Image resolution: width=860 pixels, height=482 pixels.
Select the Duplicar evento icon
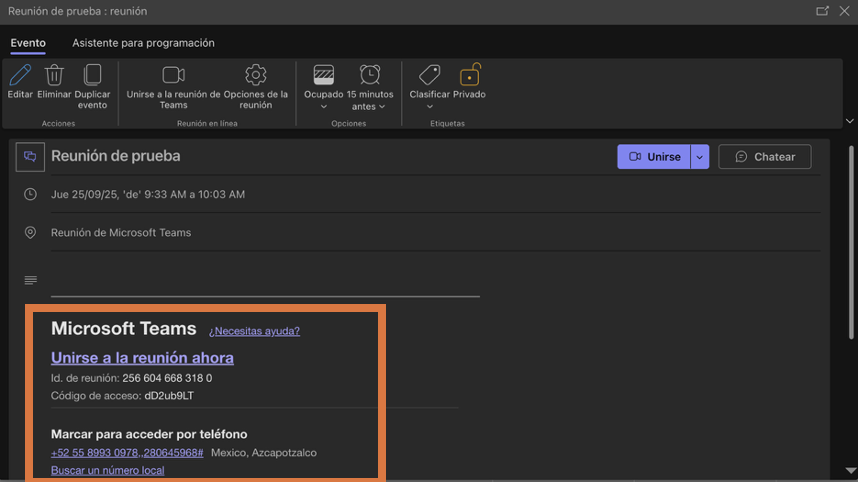coord(92,75)
